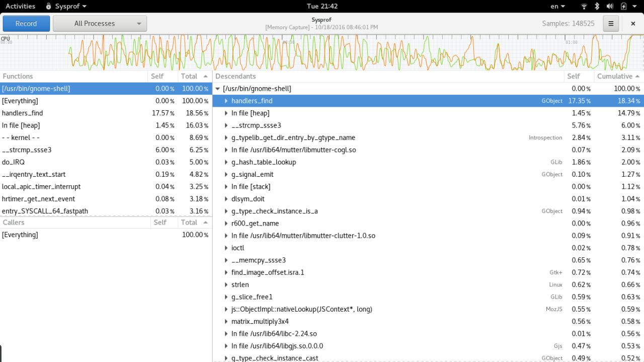Open the Bluetooth icon in top bar
Image resolution: width=644 pixels, height=362 pixels.
pyautogui.click(x=597, y=6)
